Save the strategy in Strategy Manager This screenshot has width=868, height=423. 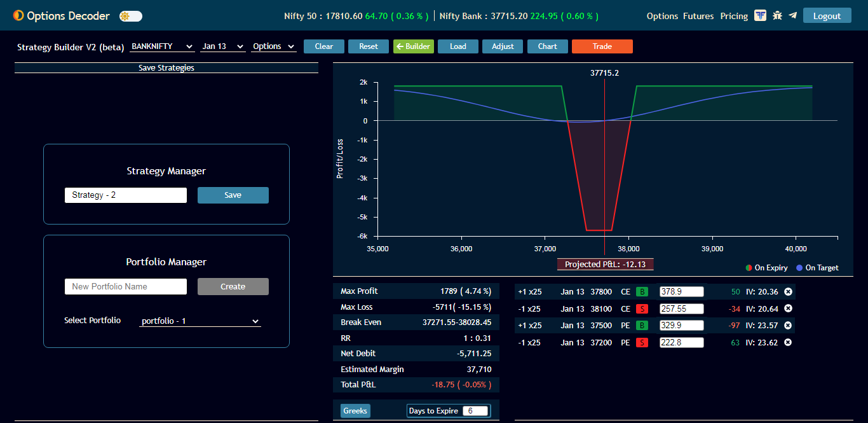[233, 195]
